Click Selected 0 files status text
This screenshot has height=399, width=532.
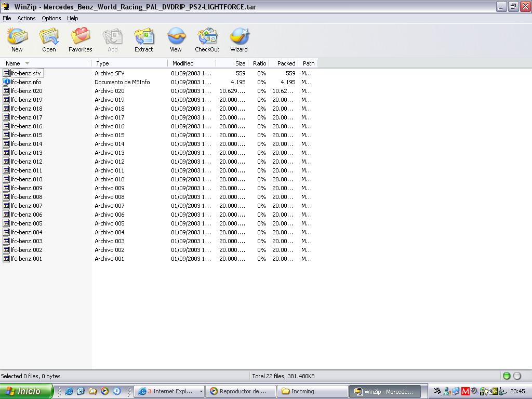(31, 376)
